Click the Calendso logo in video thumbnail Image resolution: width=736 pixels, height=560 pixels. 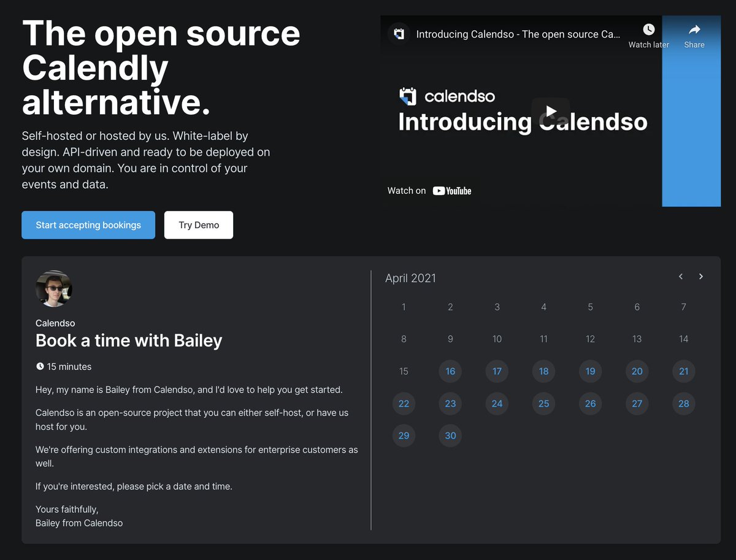[x=447, y=96]
